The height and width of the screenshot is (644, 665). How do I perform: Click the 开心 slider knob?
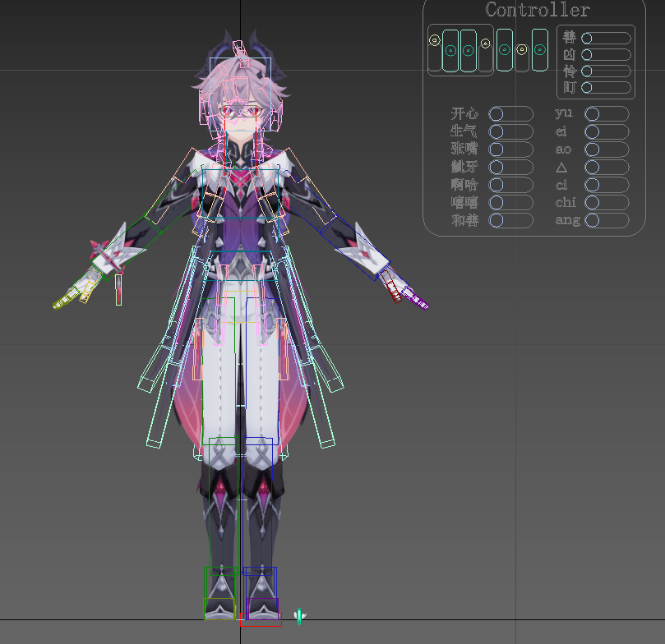pos(496,114)
